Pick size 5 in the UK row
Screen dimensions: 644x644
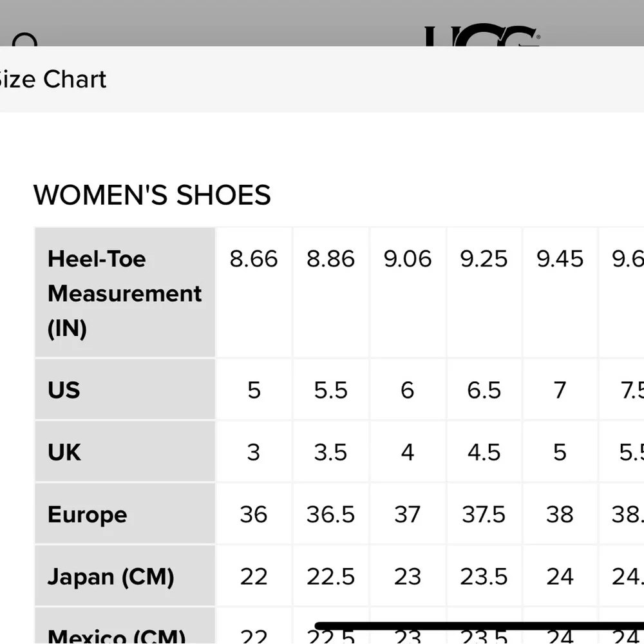coord(560,451)
